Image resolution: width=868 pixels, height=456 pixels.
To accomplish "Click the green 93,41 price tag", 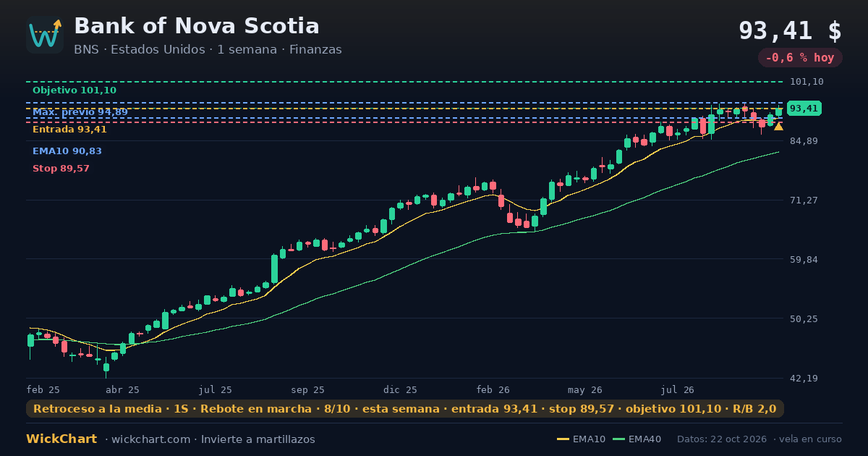I will (804, 109).
